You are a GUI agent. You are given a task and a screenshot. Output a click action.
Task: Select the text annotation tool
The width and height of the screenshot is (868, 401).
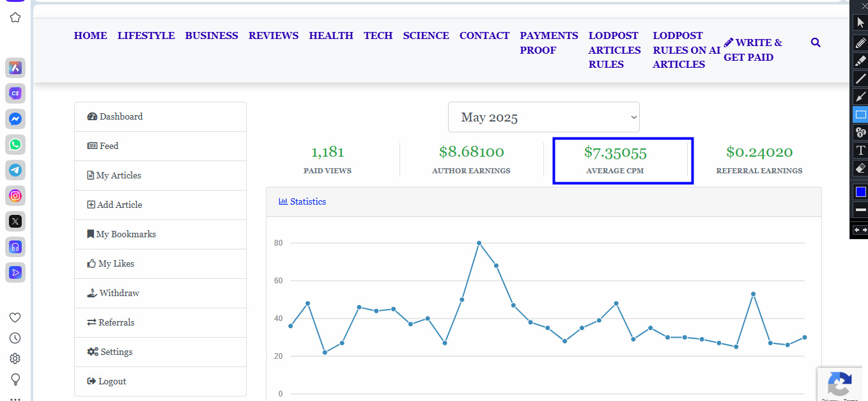(x=860, y=150)
